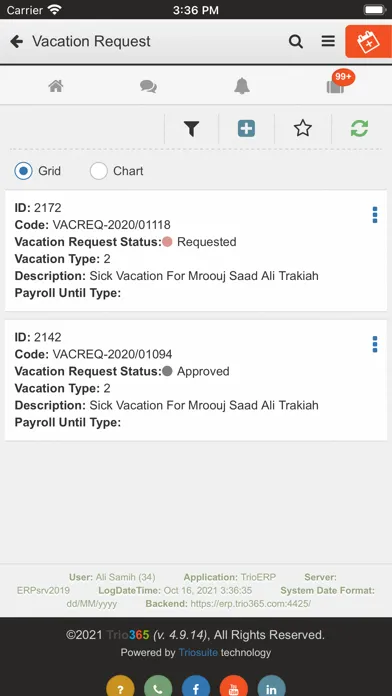392x696 pixels.
Task: Tap the orange calendar plus icon
Action: tap(368, 42)
